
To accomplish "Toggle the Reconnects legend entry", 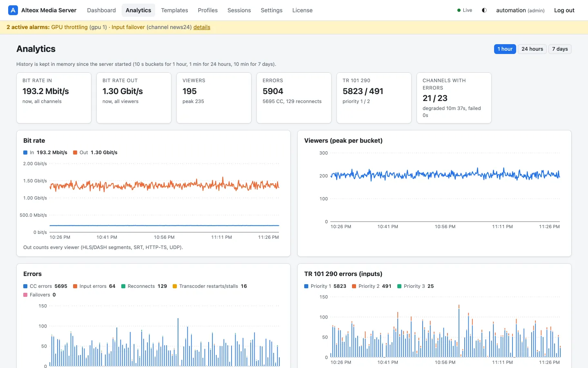I will point(144,286).
